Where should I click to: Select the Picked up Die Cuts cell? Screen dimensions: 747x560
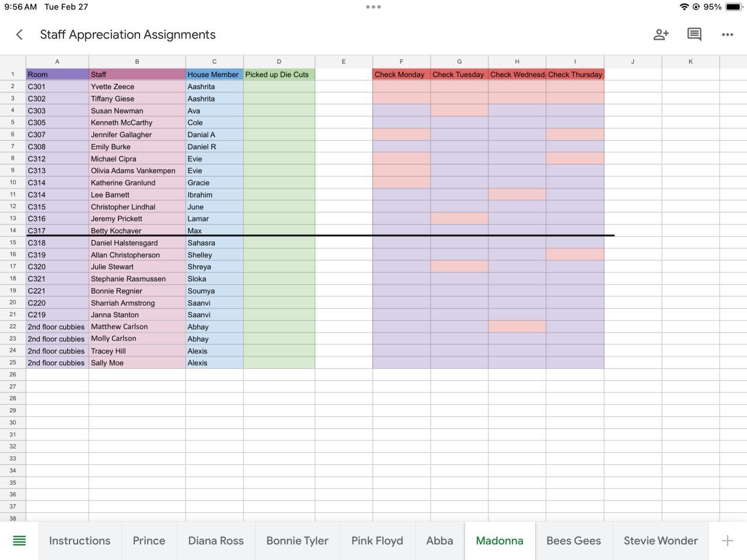279,75
